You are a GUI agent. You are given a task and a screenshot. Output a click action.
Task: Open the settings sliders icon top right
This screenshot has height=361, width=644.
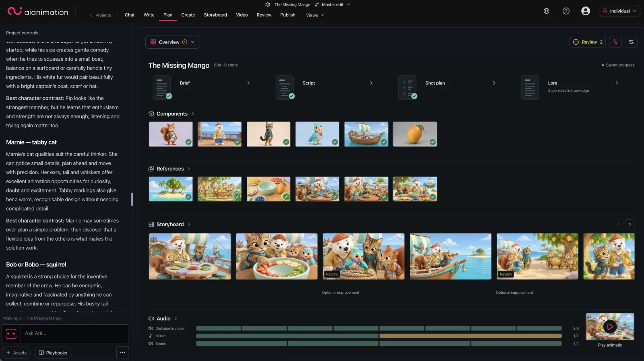click(x=631, y=42)
